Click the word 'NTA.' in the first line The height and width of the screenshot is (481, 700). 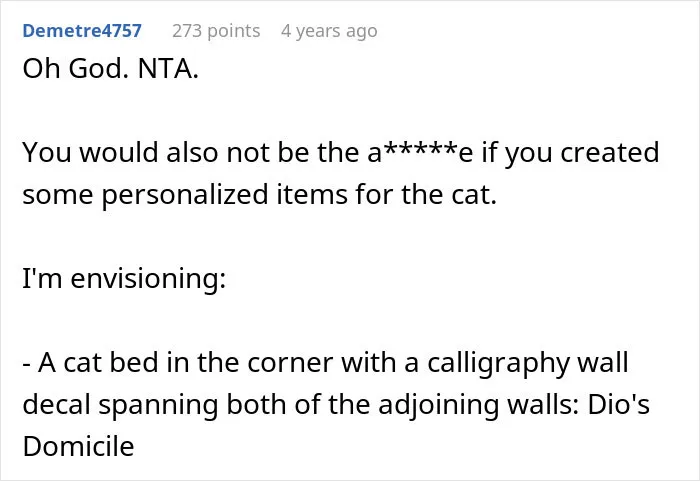(168, 69)
